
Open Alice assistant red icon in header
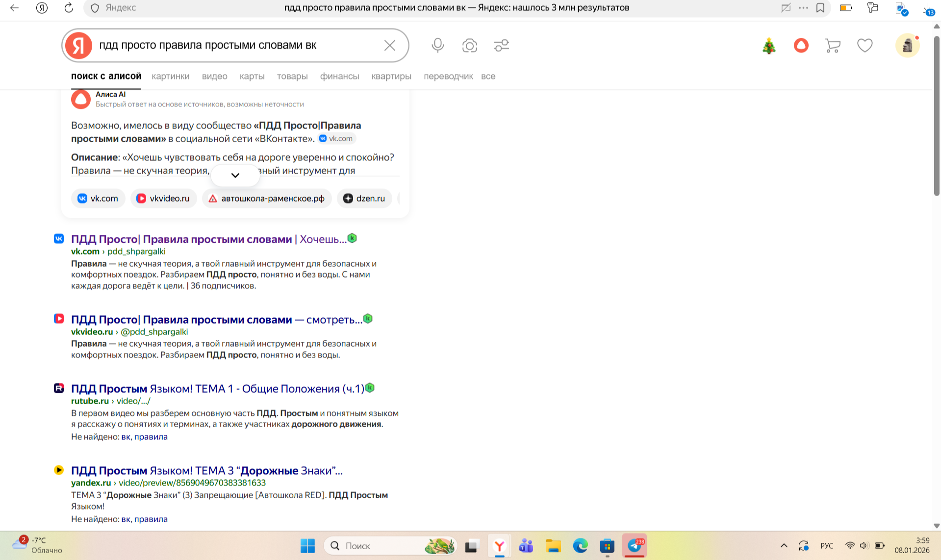coord(801,46)
